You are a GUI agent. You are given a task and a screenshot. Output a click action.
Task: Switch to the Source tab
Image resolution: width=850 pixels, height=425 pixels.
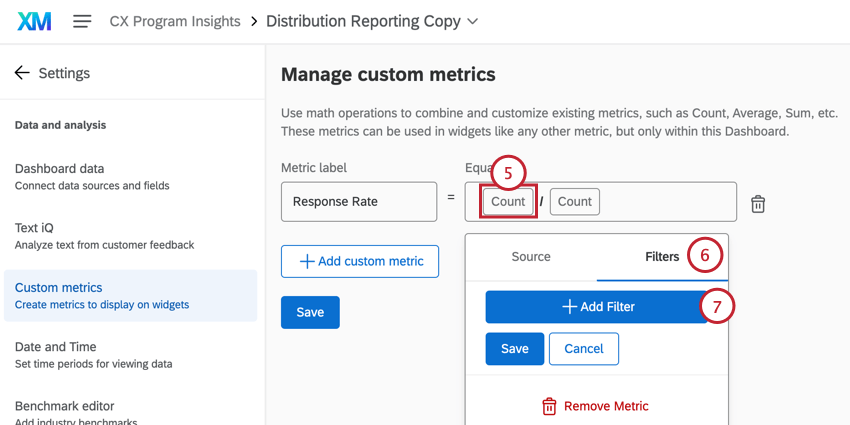531,257
